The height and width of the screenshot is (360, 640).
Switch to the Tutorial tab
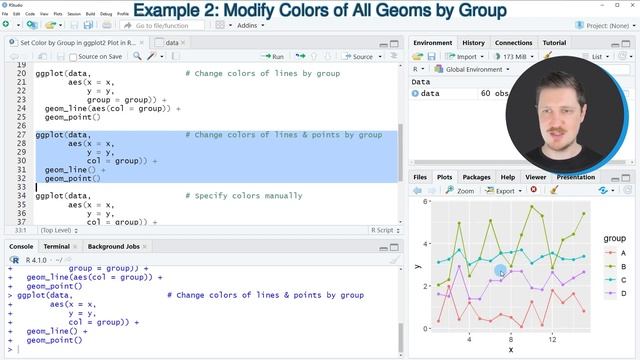(x=554, y=42)
